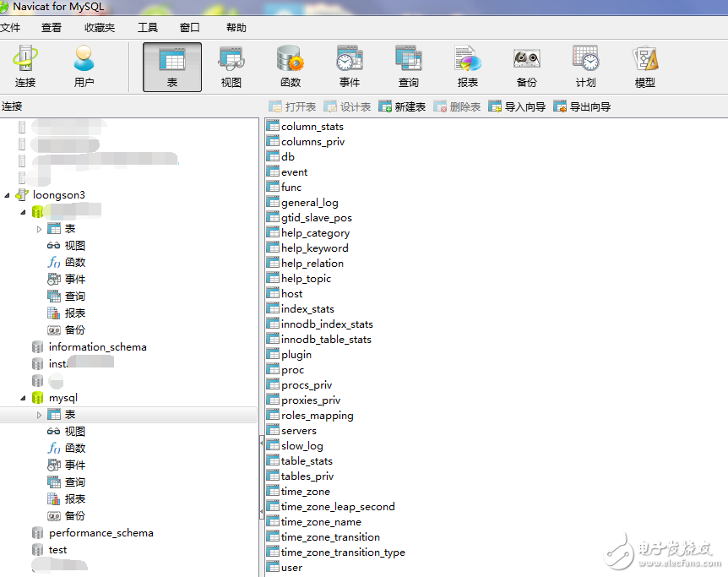Collapse the loongson3 connection node
Screen dimensions: 728x577
tap(8, 195)
